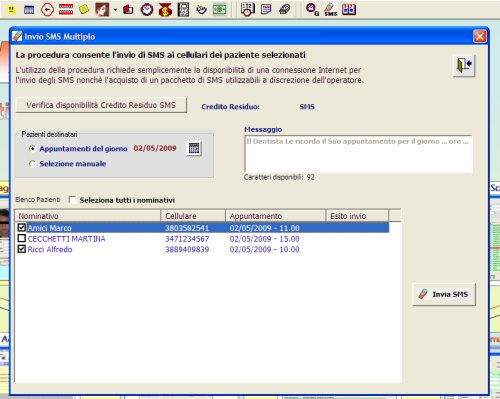Click appointment 02/05/2009 - 15.00
The width and height of the screenshot is (500, 399).
tap(265, 239)
